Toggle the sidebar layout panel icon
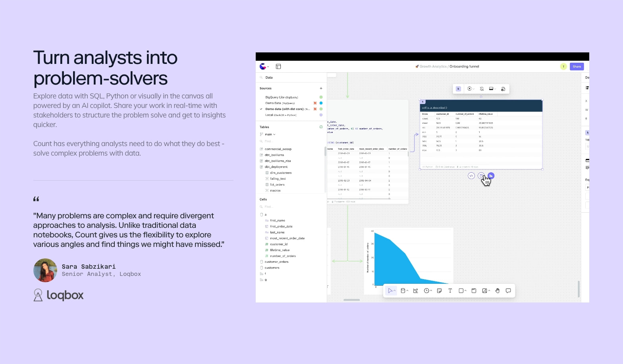This screenshot has width=623, height=364. click(278, 67)
